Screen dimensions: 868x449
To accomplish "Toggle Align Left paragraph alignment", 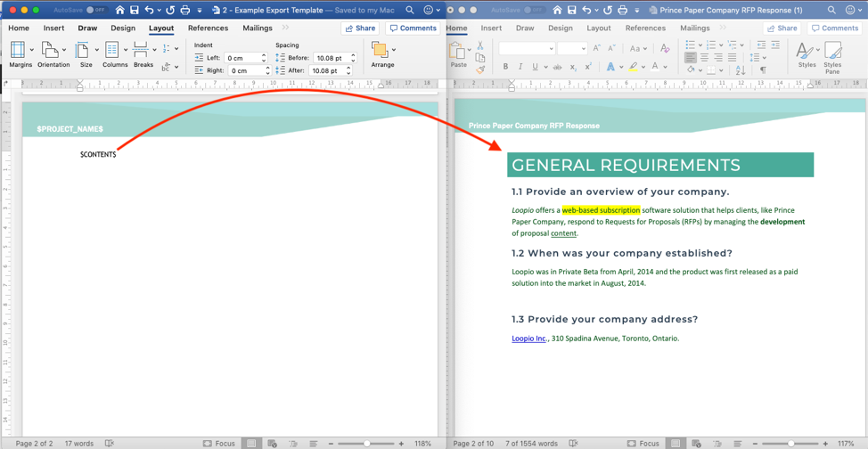I will [x=691, y=57].
